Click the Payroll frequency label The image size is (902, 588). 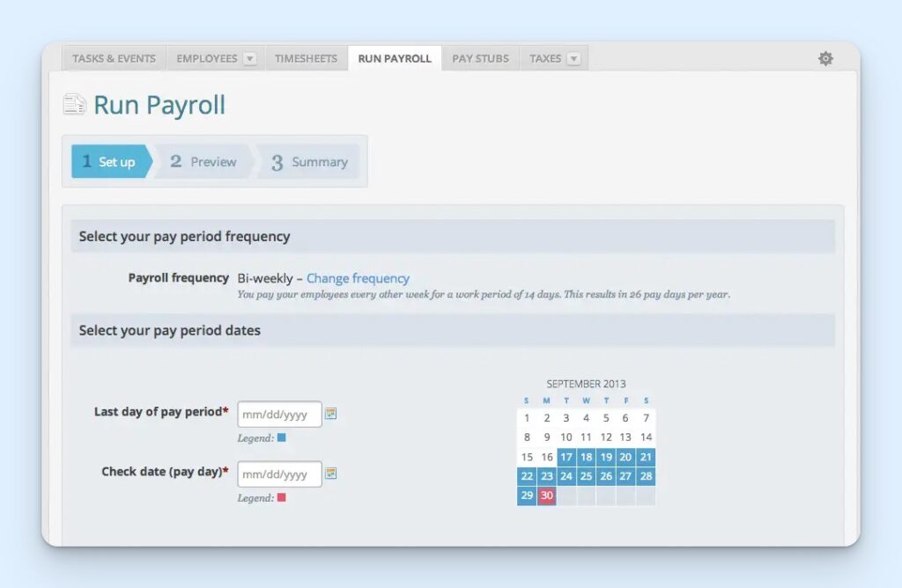click(x=178, y=277)
